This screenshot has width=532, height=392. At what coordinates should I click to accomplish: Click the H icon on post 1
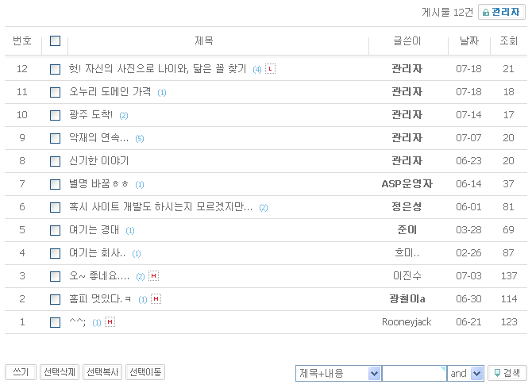[x=110, y=322]
